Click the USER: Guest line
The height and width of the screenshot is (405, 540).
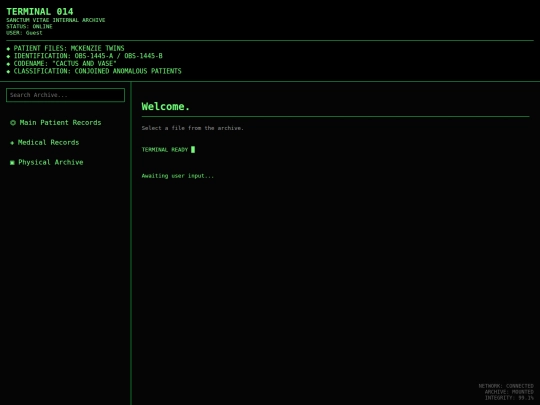24,33
